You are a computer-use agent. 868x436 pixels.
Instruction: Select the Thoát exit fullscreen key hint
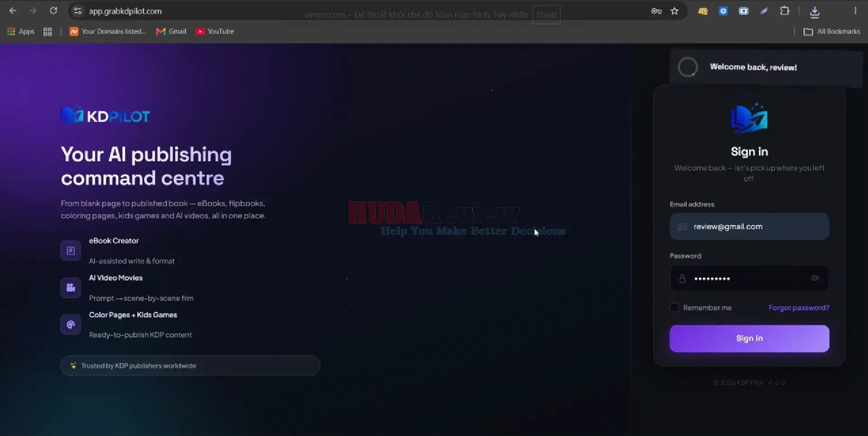click(x=546, y=14)
